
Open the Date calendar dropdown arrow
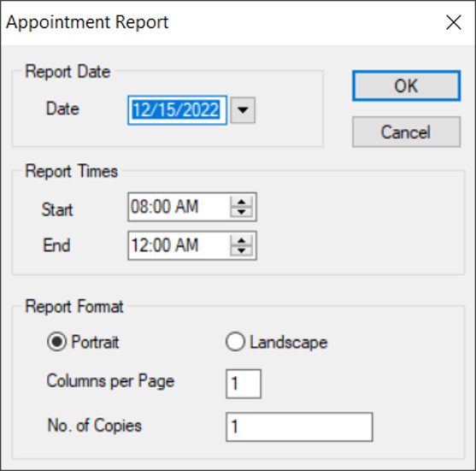tap(243, 110)
